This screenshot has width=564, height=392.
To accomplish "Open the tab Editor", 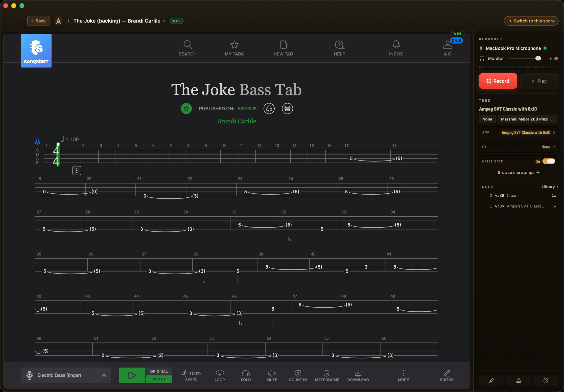I will (x=447, y=376).
